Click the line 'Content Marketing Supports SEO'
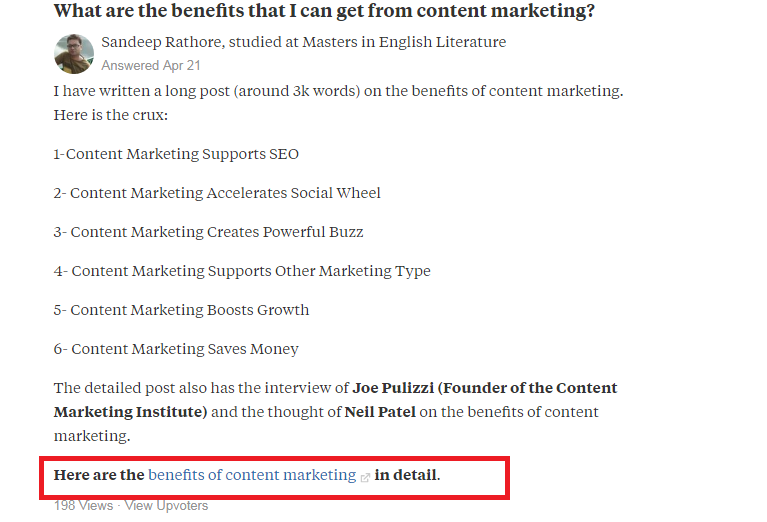The width and height of the screenshot is (767, 522). pos(176,154)
